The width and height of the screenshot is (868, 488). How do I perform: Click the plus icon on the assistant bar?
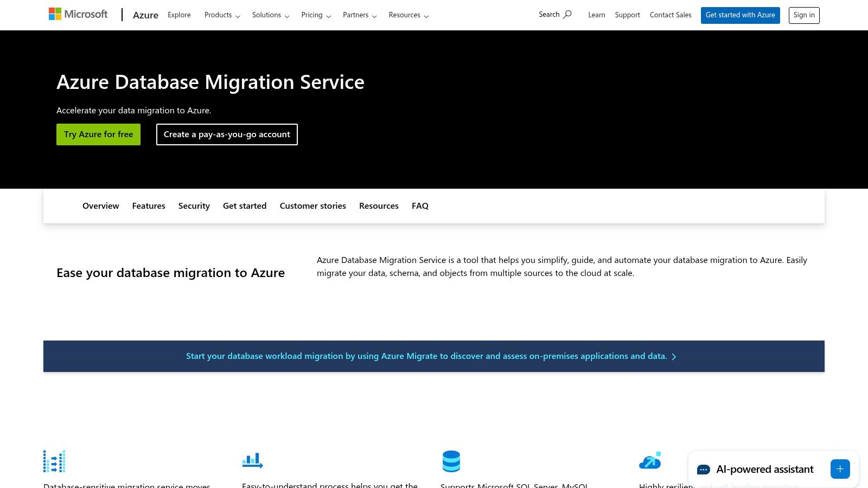point(840,469)
